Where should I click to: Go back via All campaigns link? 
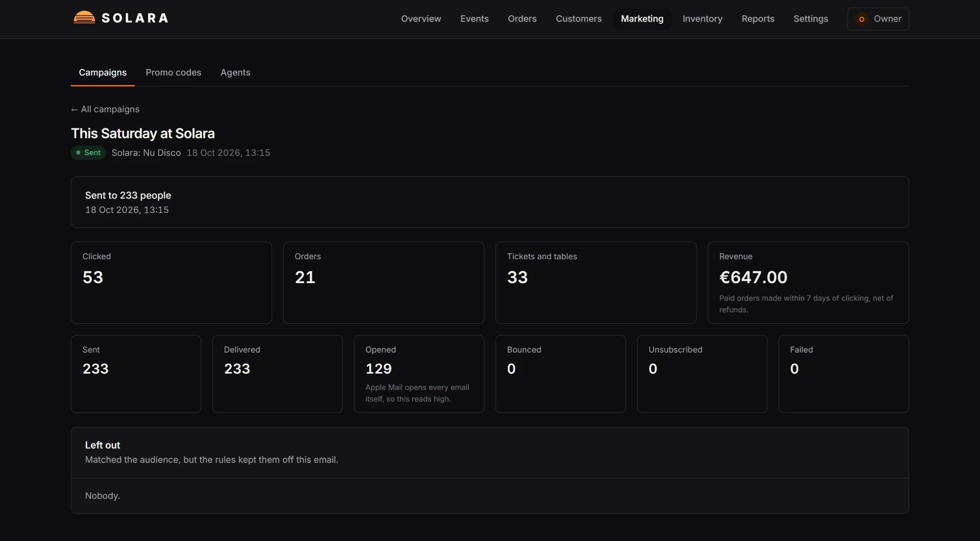click(105, 109)
